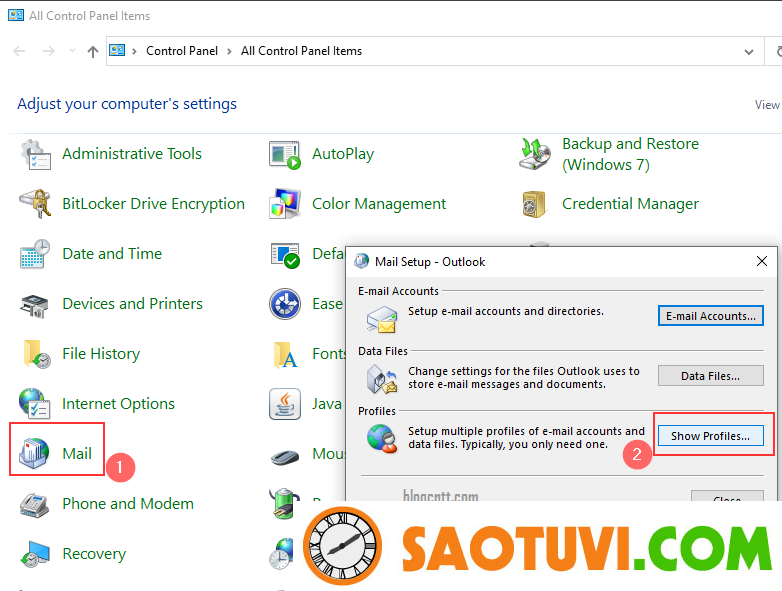Click the Phone and Modem icon
The image size is (782, 591).
(34, 505)
